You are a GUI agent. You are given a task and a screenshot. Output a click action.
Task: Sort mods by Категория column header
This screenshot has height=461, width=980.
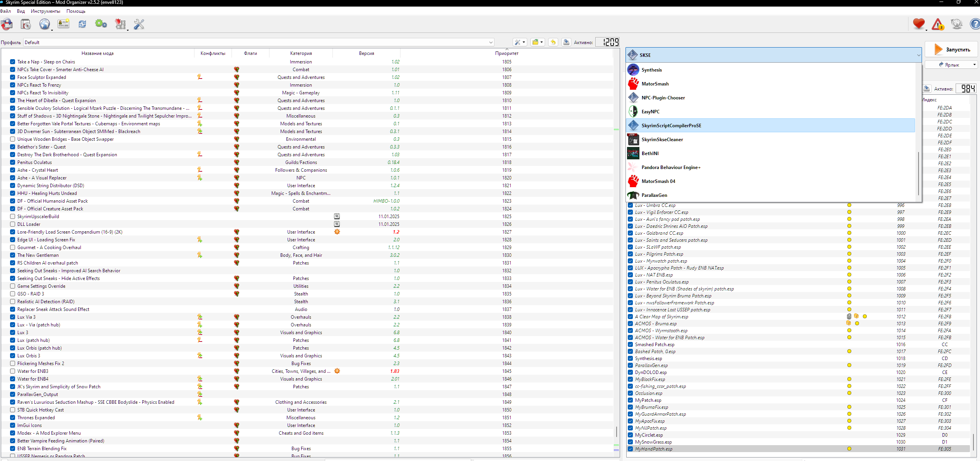[x=301, y=53]
